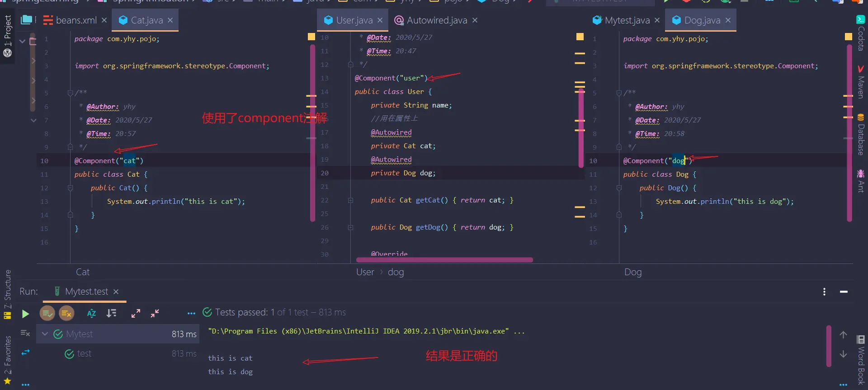Collapse all test tree nodes
Viewport: 868px width, 390px height.
pyautogui.click(x=155, y=313)
